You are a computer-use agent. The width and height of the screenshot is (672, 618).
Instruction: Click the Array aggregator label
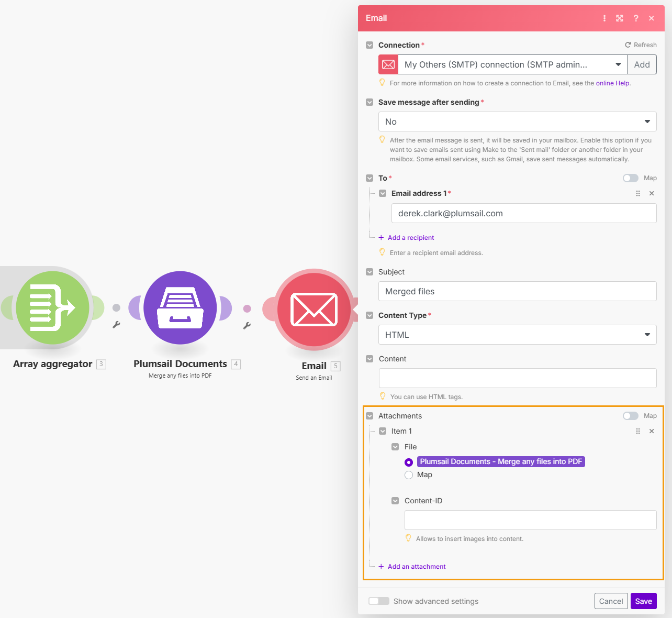(53, 364)
